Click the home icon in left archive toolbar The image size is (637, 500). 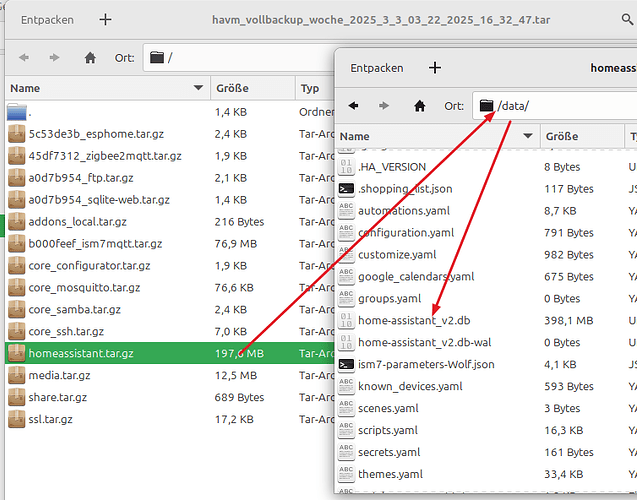tap(90, 58)
